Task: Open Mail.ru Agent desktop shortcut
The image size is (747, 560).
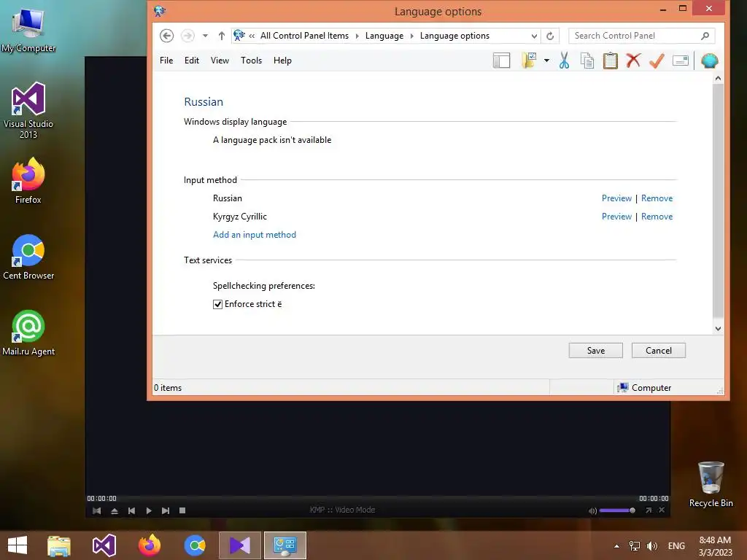Action: [28, 332]
